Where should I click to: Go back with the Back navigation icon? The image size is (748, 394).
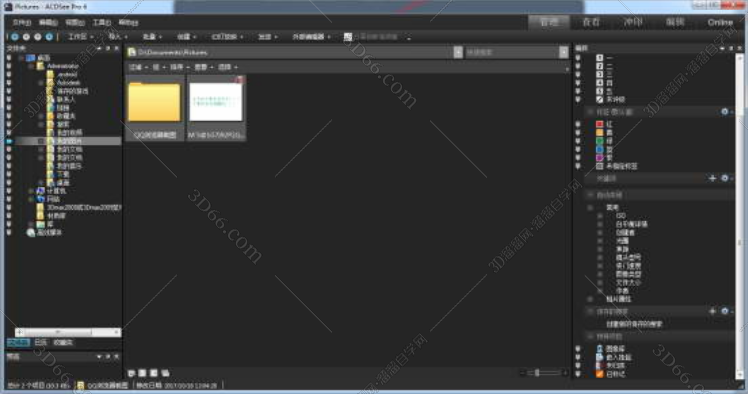point(15,37)
